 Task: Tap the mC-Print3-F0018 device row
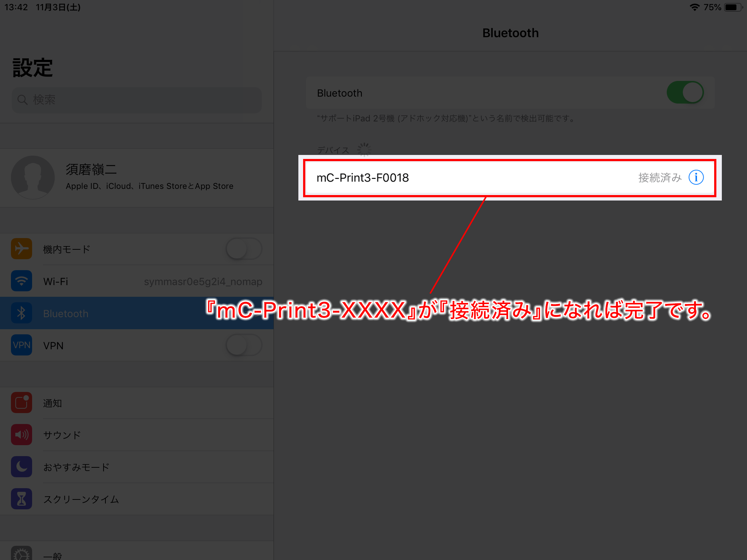pos(510,178)
